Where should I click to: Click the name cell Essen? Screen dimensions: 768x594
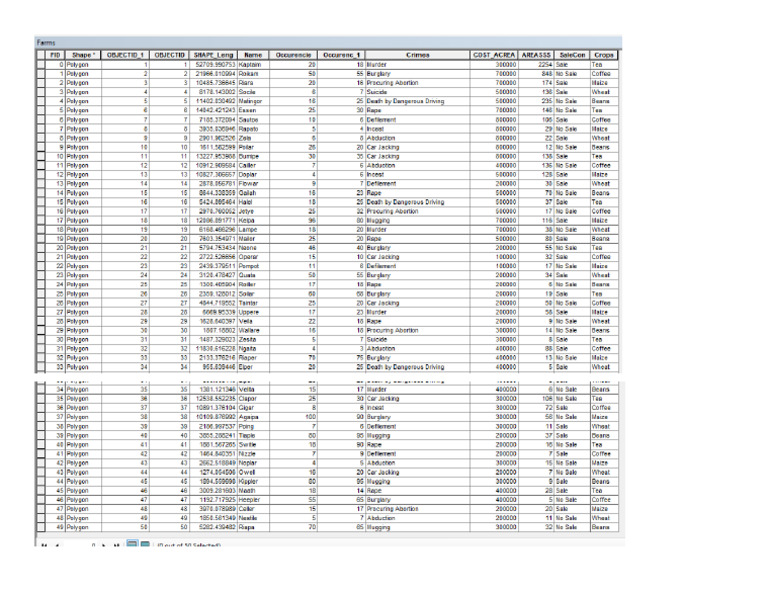point(253,111)
